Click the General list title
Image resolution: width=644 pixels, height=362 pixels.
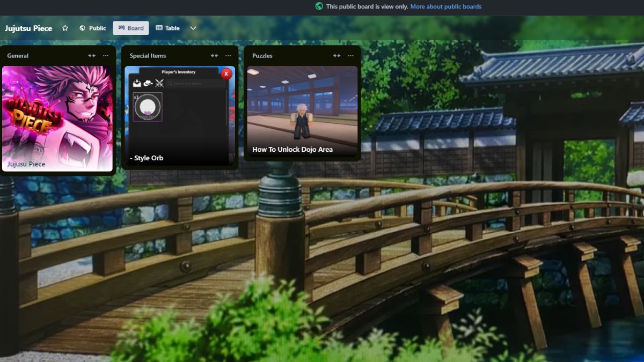(18, 56)
